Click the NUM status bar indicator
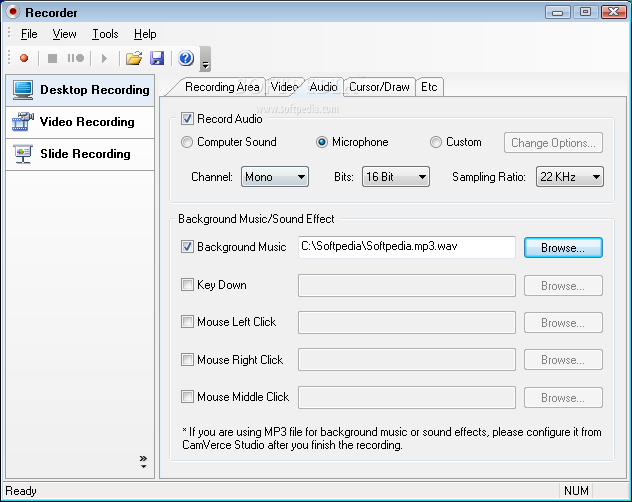 tap(576, 491)
